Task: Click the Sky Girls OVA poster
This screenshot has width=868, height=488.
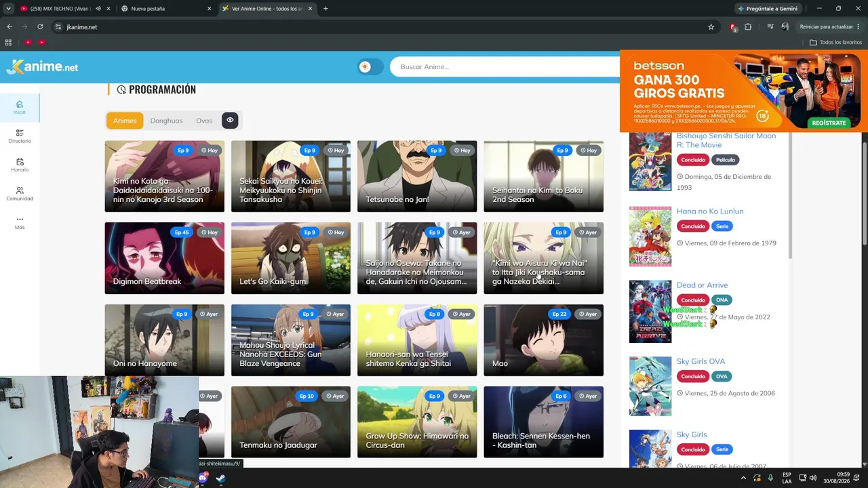Action: pos(650,386)
